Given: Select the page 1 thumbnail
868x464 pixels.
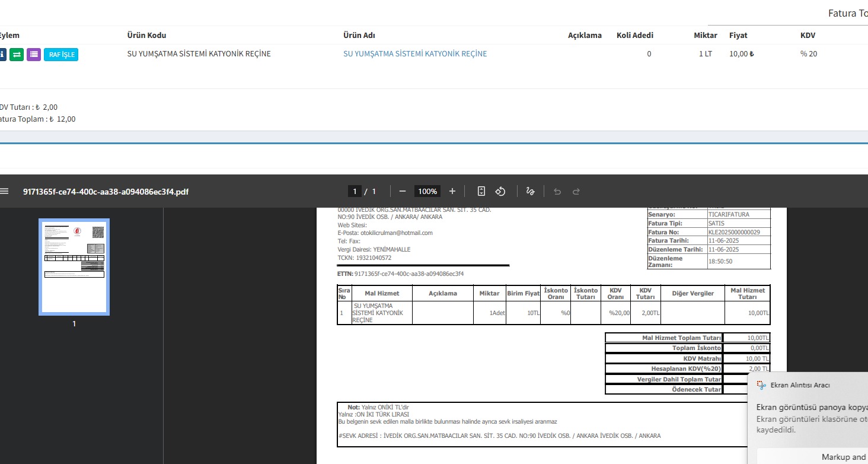Looking at the screenshot, I should 74,266.
